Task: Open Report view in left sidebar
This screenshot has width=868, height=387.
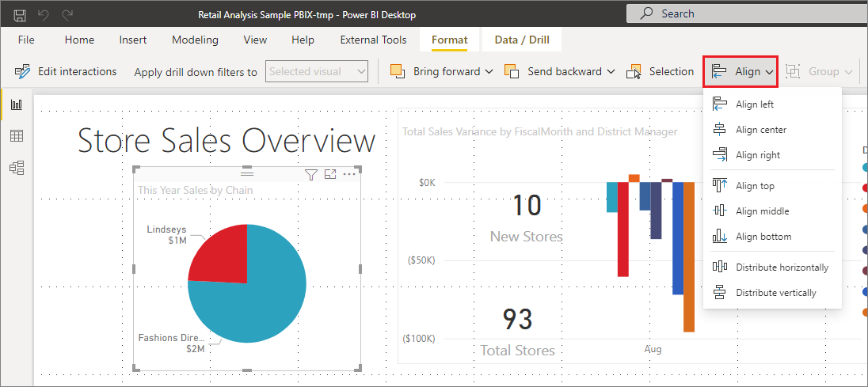Action: pos(17,104)
